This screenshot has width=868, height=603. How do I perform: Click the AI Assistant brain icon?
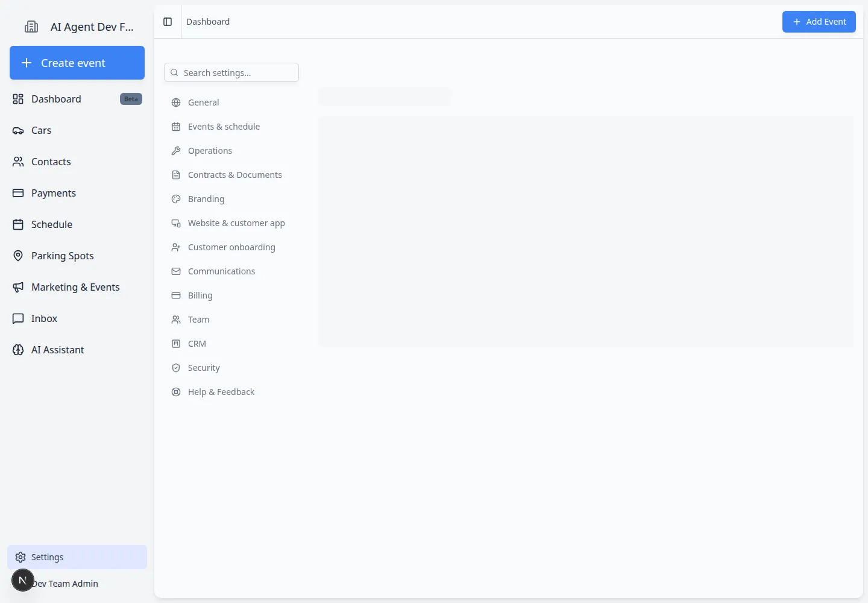click(x=18, y=350)
